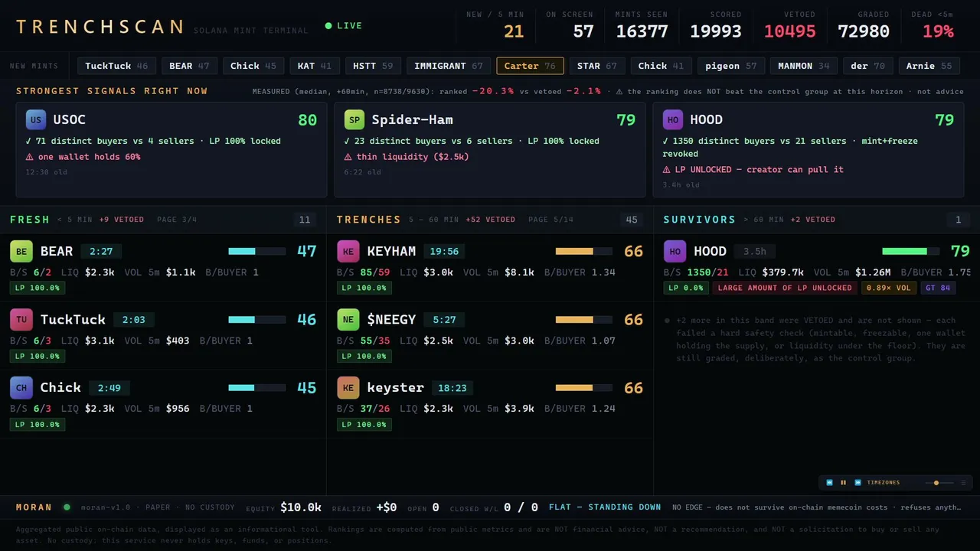Viewport: 980px width, 551px height.
Task: Click the HOOD green score bar
Action: pos(910,251)
